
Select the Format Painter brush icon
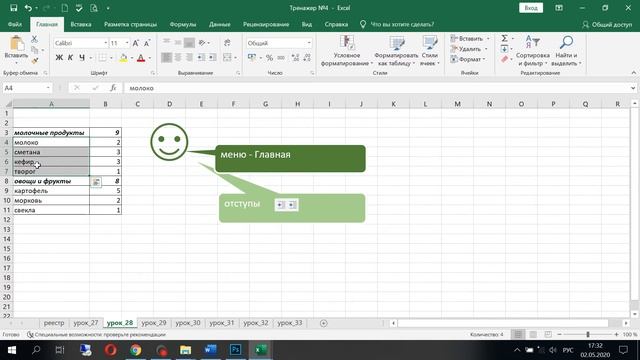tap(34, 60)
